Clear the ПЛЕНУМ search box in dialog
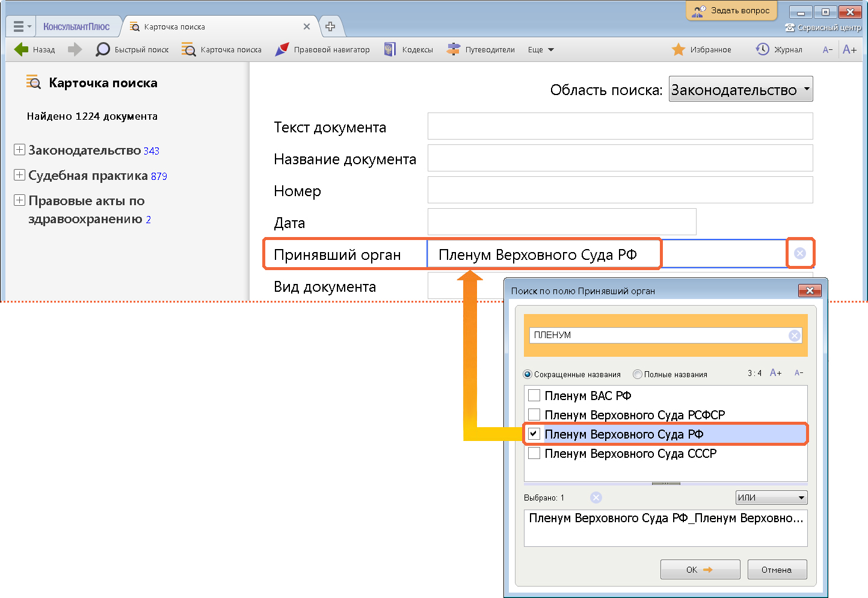Screen dimensions: 868x598 795,336
